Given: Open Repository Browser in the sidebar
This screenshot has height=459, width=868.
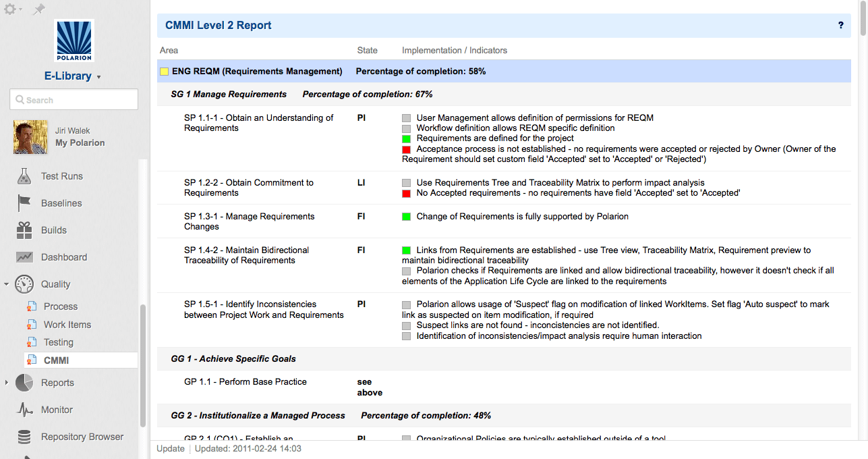Looking at the screenshot, I should 82,437.
